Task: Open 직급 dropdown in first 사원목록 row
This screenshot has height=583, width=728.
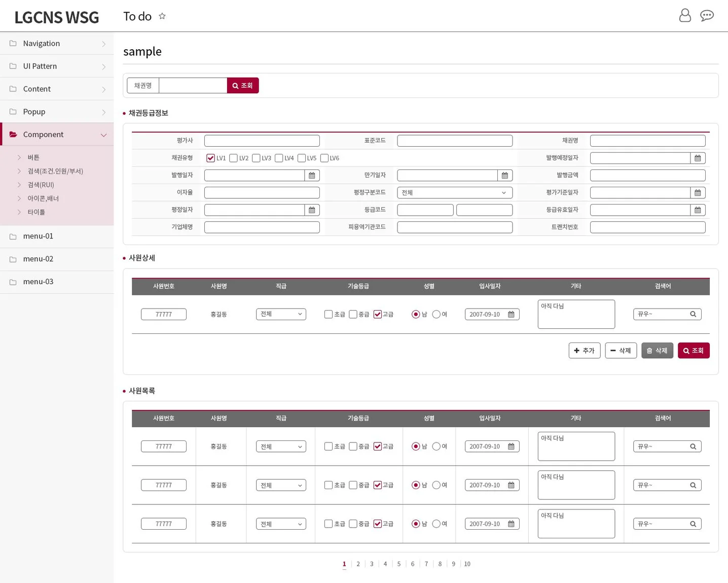Action: pos(281,447)
